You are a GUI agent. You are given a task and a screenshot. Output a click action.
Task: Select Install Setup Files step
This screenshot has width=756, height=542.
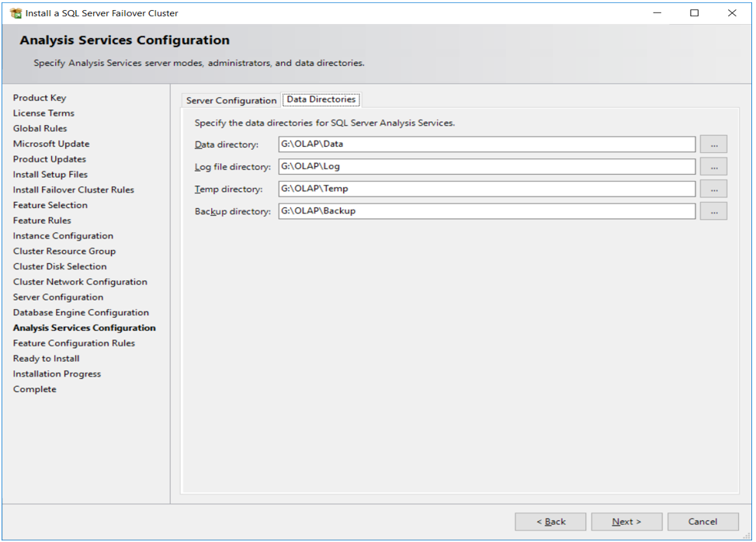50,175
